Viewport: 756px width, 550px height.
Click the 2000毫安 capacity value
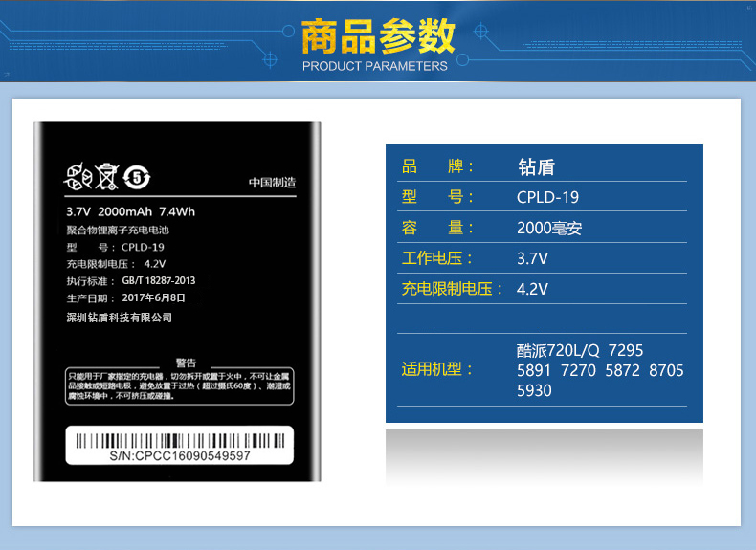pyautogui.click(x=549, y=228)
